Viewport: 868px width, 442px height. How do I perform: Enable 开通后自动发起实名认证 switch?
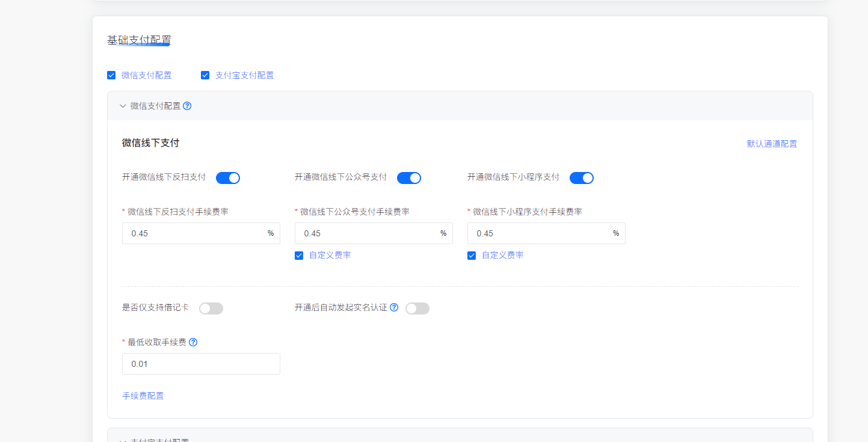pyautogui.click(x=417, y=308)
